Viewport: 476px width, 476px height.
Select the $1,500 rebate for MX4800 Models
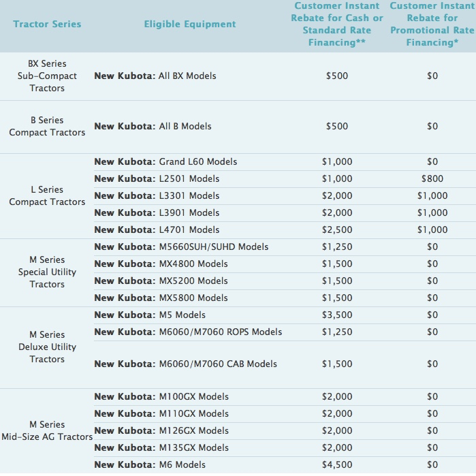click(337, 264)
